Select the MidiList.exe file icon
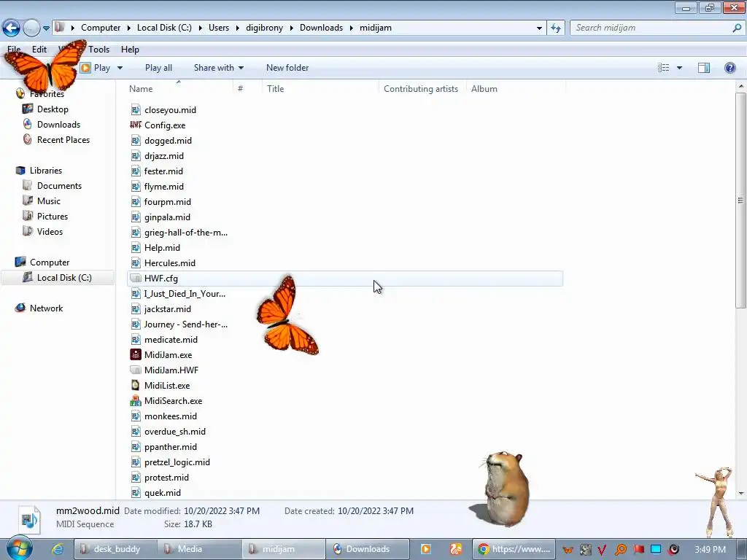This screenshot has height=560, width=747. pos(136,385)
